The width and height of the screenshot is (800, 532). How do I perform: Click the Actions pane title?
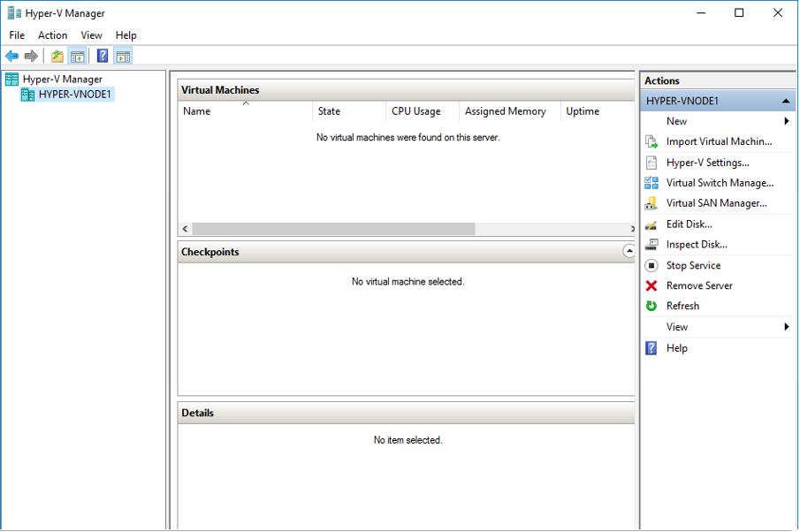[x=662, y=80]
